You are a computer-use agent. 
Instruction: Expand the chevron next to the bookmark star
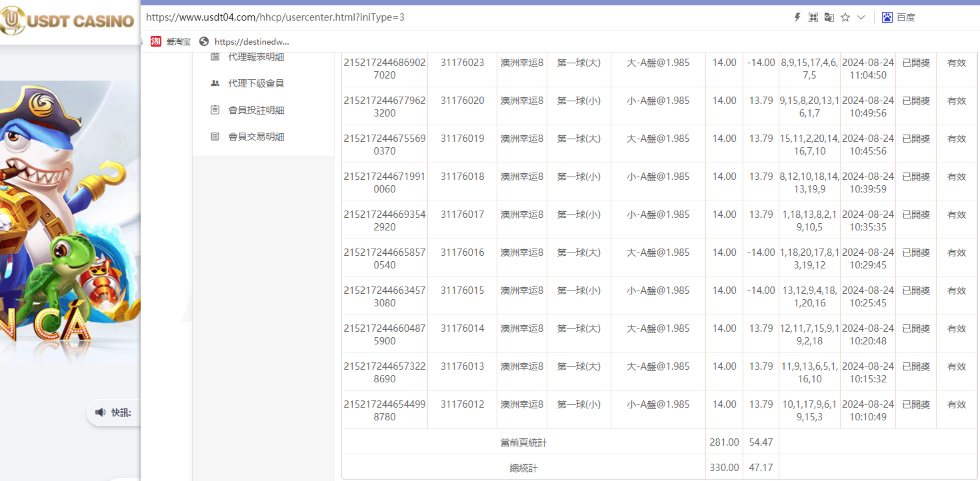pos(861,17)
